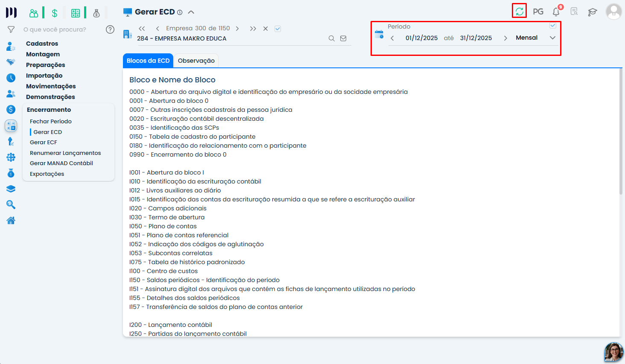Image resolution: width=625 pixels, height=364 pixels.
Task: Open Fechar Período menu item
Action: [51, 122]
